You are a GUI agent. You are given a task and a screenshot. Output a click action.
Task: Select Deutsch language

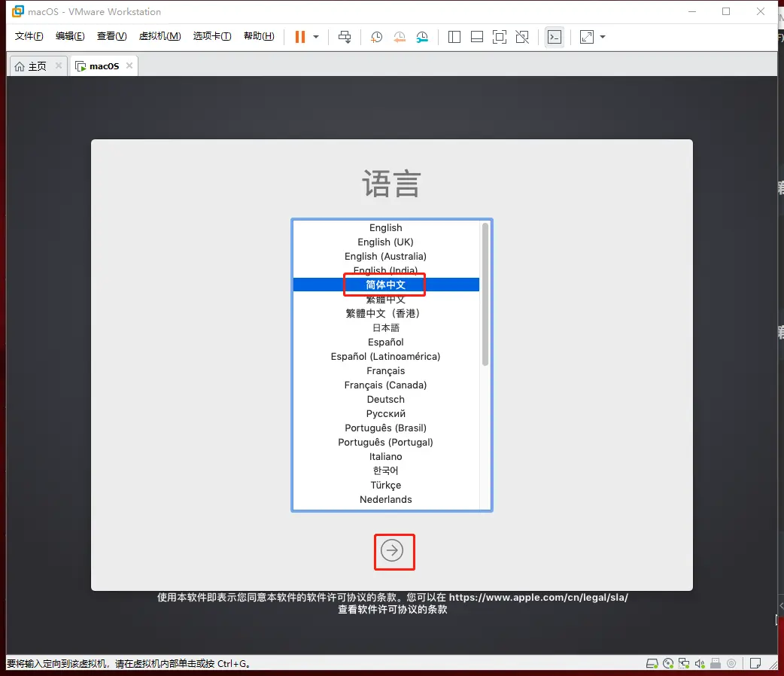[x=385, y=399]
